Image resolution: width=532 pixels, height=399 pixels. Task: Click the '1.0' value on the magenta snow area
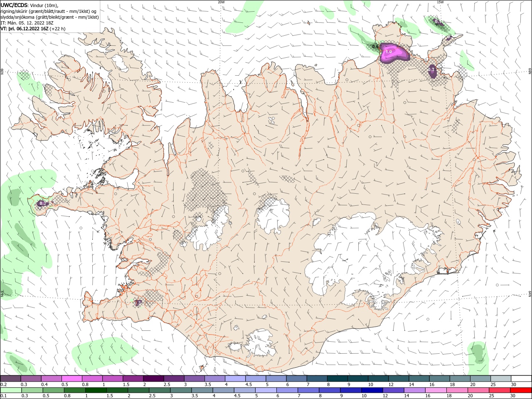pos(389,52)
